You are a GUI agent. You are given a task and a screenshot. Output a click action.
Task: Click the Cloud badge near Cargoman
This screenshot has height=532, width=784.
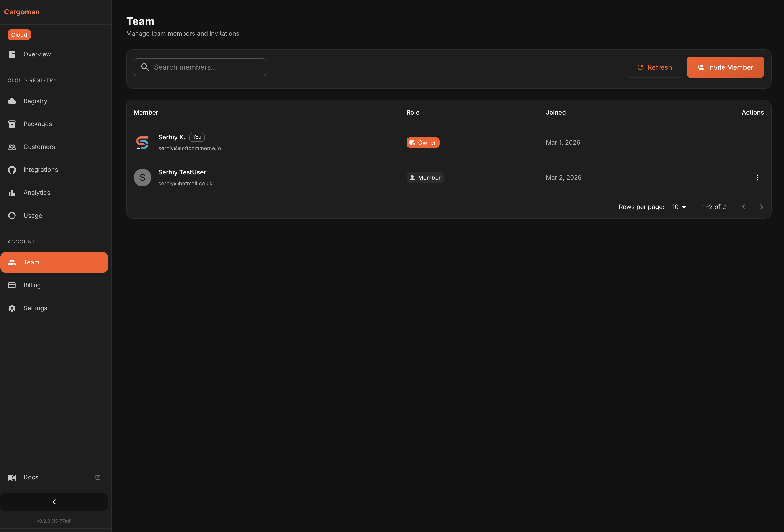[19, 34]
